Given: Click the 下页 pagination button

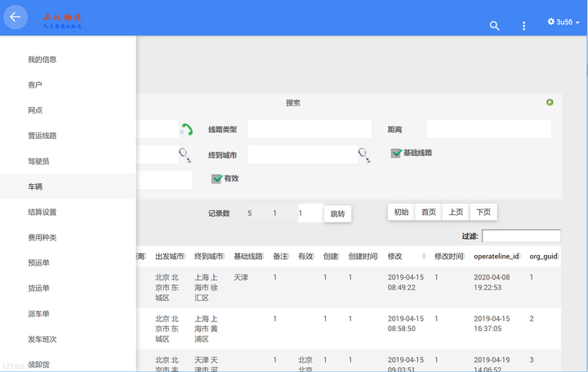Looking at the screenshot, I should (483, 212).
